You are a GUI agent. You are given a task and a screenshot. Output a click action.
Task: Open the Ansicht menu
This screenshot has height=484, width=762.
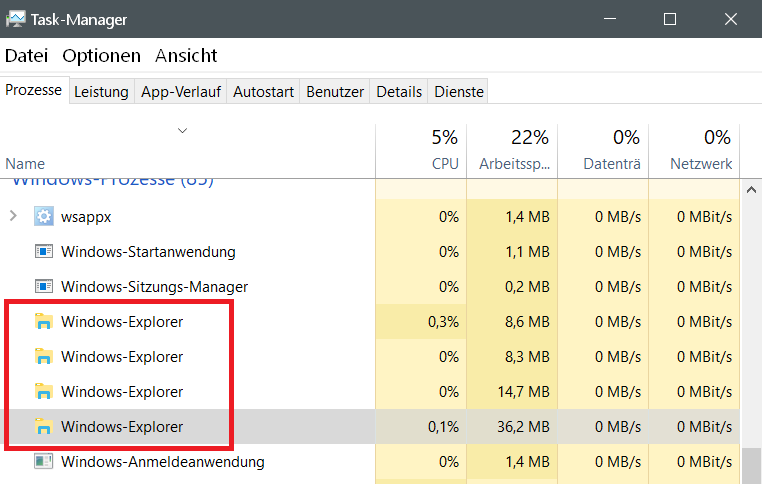(186, 56)
